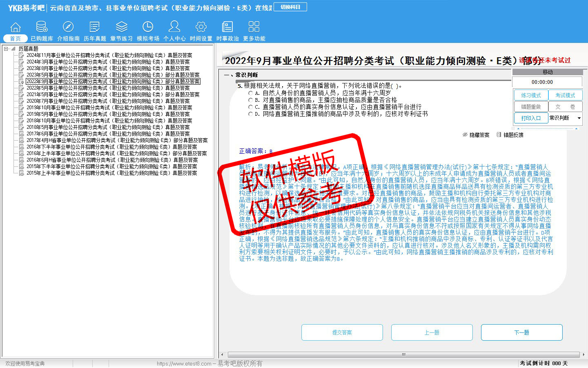This screenshot has width=588, height=368.
Task: Open the 常识判断 section dropdown
Action: point(579,118)
